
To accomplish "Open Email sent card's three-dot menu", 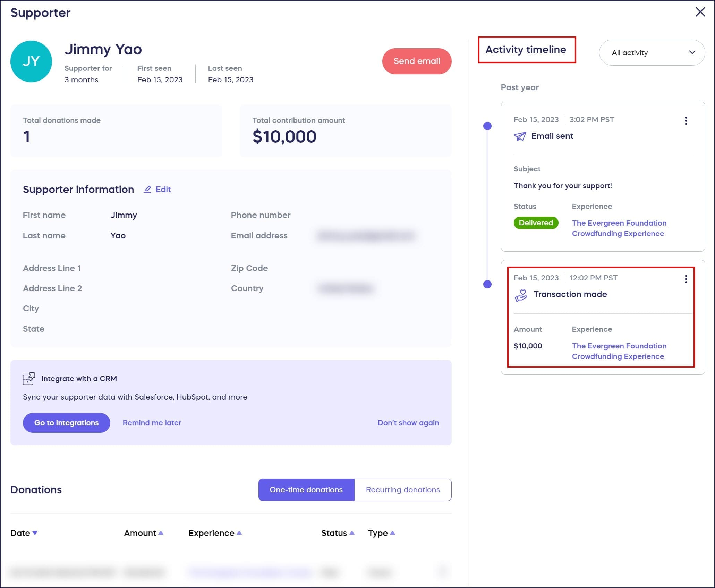I will pyautogui.click(x=686, y=121).
